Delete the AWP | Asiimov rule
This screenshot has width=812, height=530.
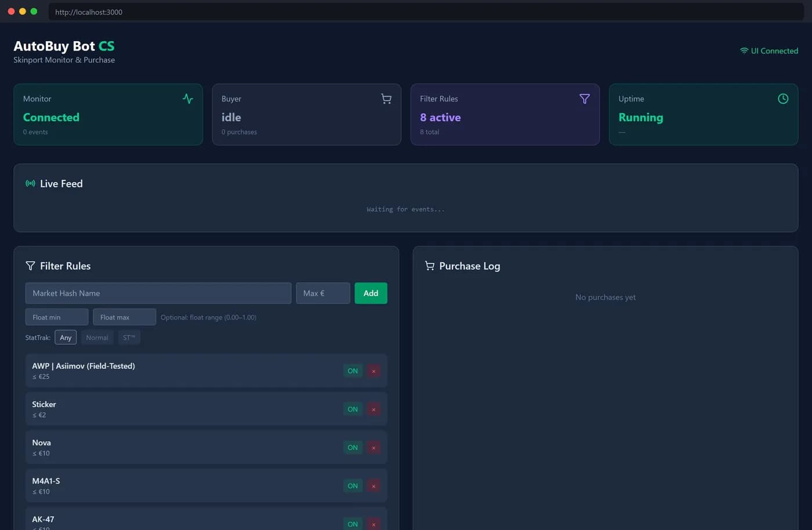click(374, 371)
